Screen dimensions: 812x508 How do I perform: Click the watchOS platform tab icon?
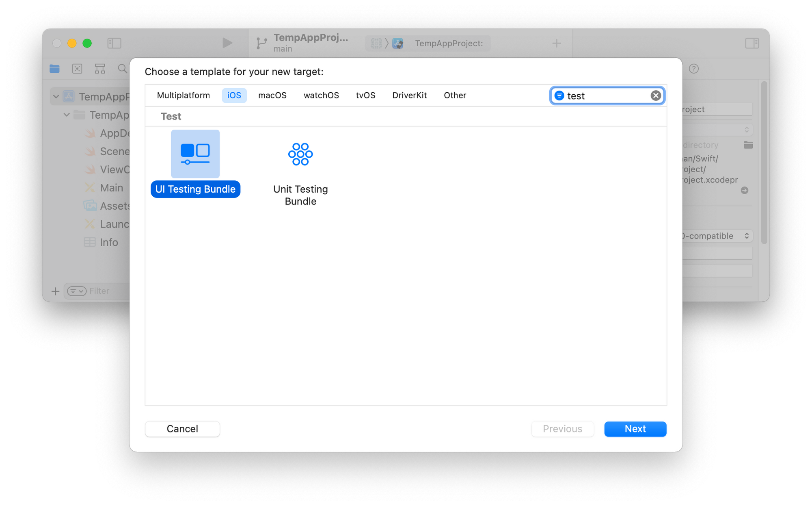tap(321, 95)
